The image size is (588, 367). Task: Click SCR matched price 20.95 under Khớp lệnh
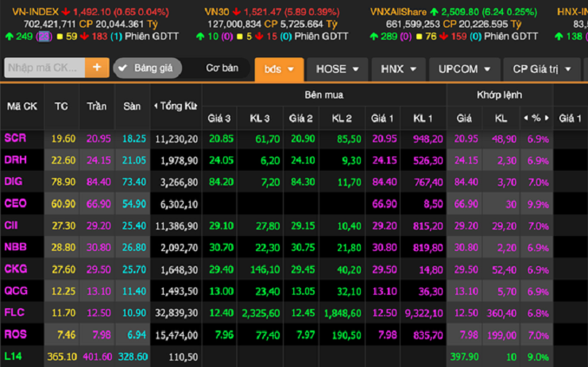(x=466, y=139)
